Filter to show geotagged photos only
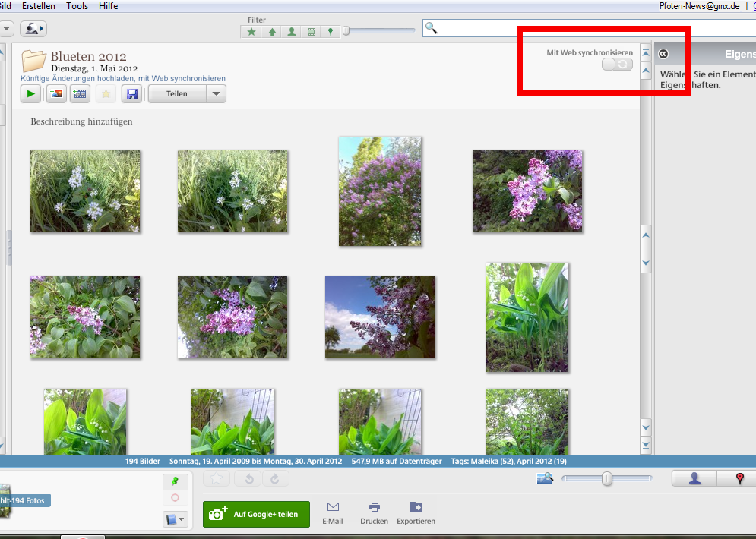 pos(331,32)
